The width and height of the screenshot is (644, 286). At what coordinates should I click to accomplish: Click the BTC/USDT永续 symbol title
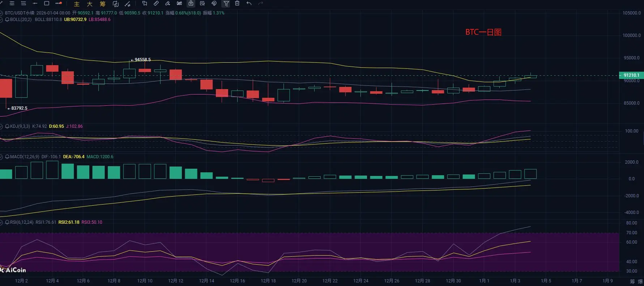[20, 13]
